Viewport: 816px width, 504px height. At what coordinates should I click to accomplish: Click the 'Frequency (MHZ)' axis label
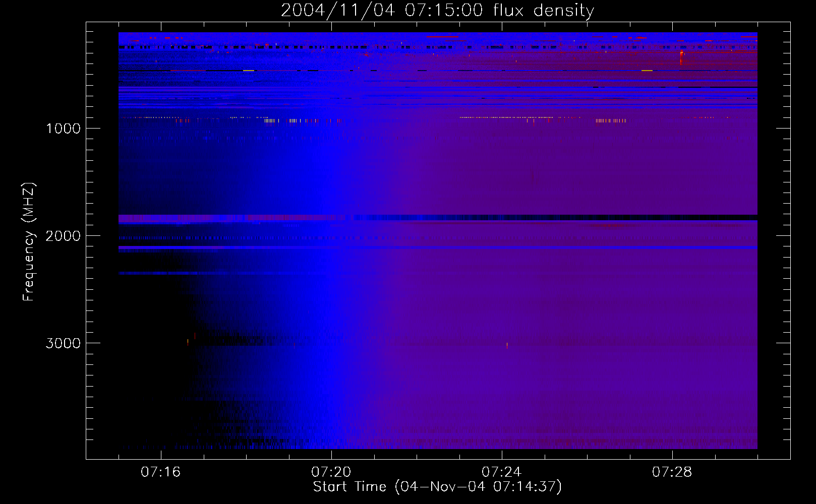(29, 242)
